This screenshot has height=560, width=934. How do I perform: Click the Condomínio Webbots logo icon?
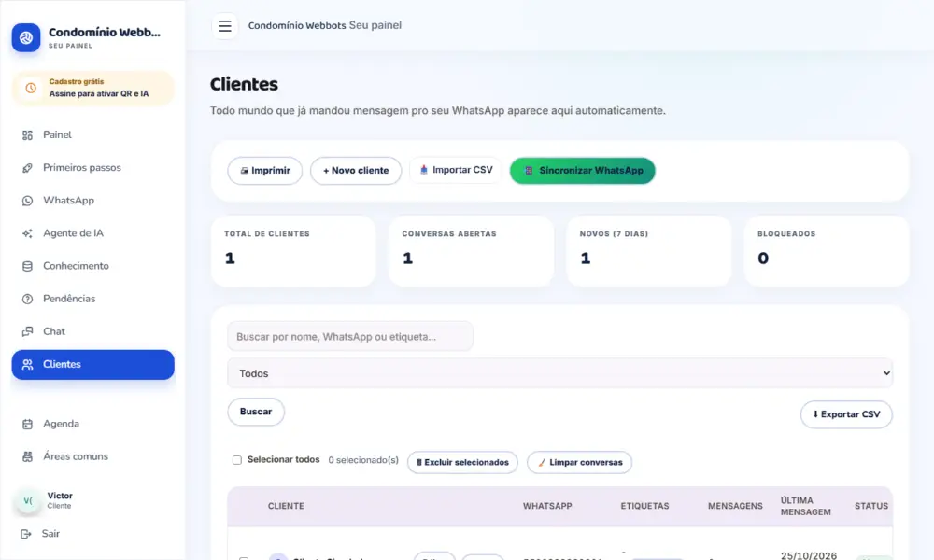coord(26,37)
